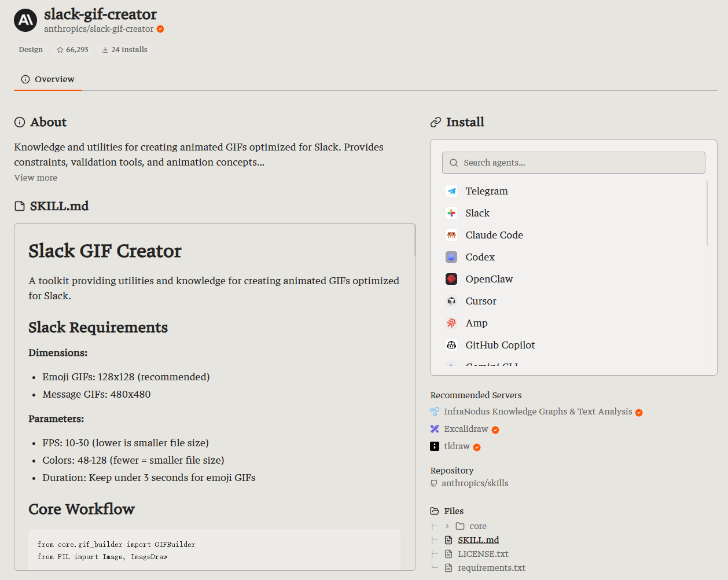The width and height of the screenshot is (728, 580).
Task: Open the anthropics/skills repository link
Action: [475, 483]
